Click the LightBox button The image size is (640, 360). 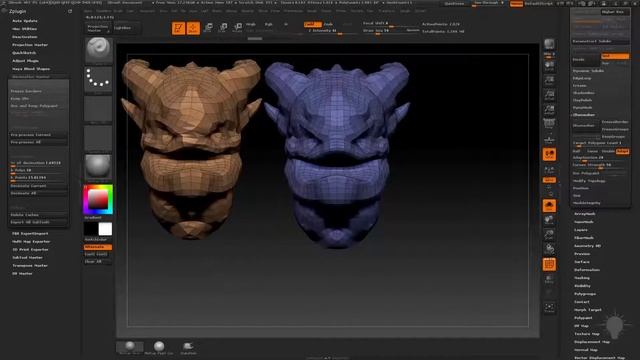tap(127, 28)
